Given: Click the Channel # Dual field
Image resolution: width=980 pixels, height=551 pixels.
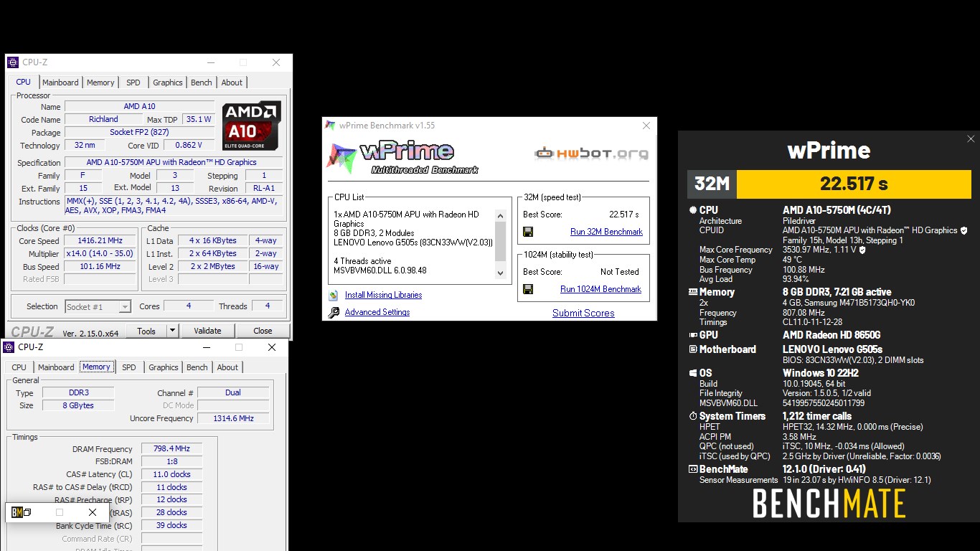Looking at the screenshot, I should [x=233, y=392].
